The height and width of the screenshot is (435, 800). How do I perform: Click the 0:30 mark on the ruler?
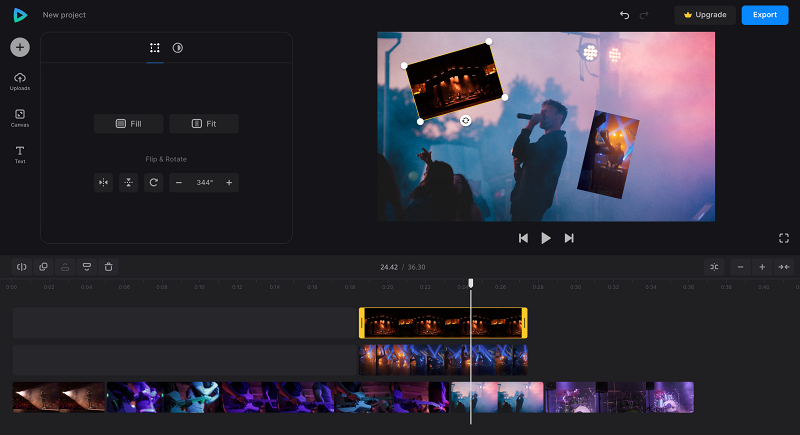[x=576, y=287]
